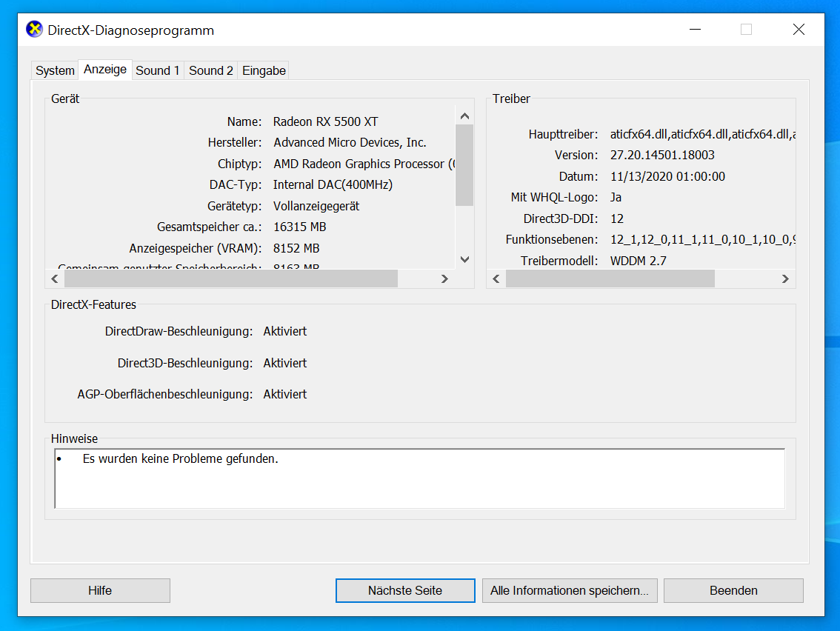840x631 pixels.
Task: Click Es wurden keine Probleme gefunden text
Action: pos(181,459)
